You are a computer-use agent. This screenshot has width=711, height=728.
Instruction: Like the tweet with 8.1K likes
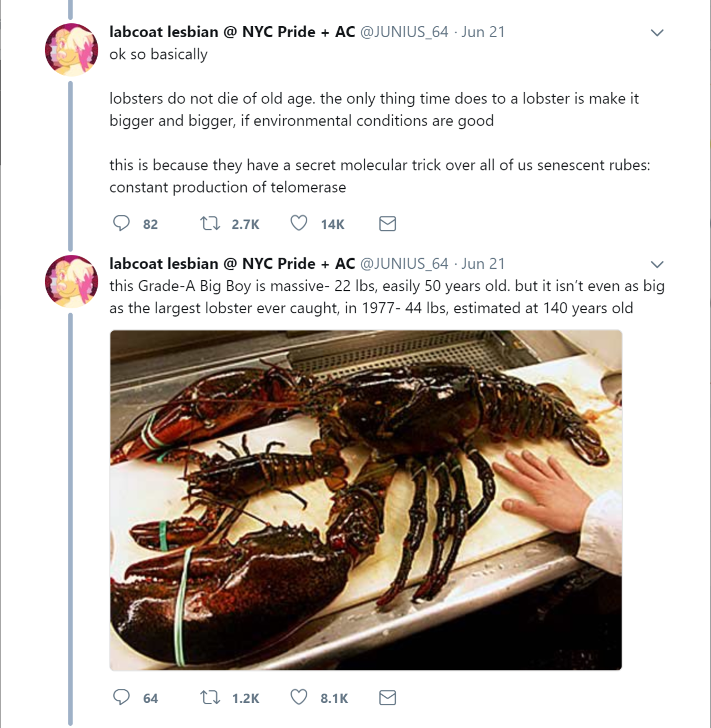tap(299, 697)
